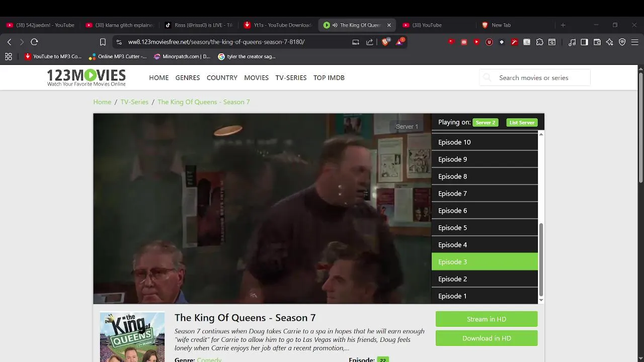Click the Download in HD button
Image resolution: width=644 pixels, height=362 pixels.
coord(487,338)
